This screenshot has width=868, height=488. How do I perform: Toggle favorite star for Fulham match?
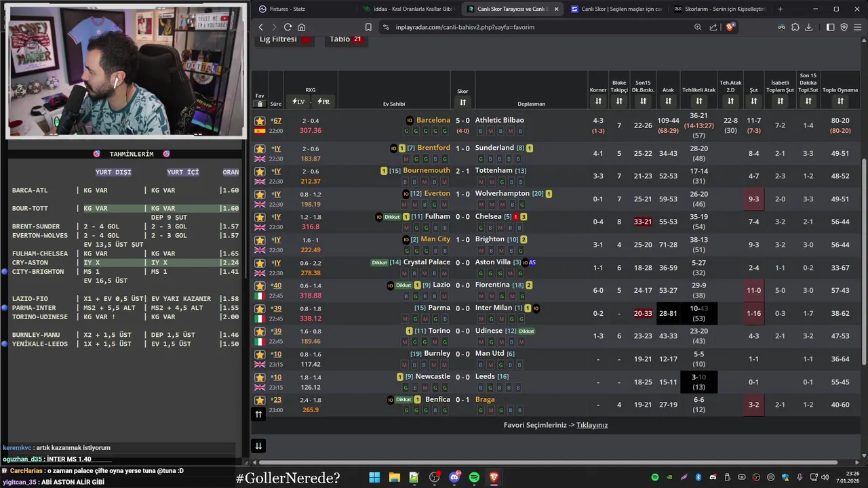tap(260, 218)
